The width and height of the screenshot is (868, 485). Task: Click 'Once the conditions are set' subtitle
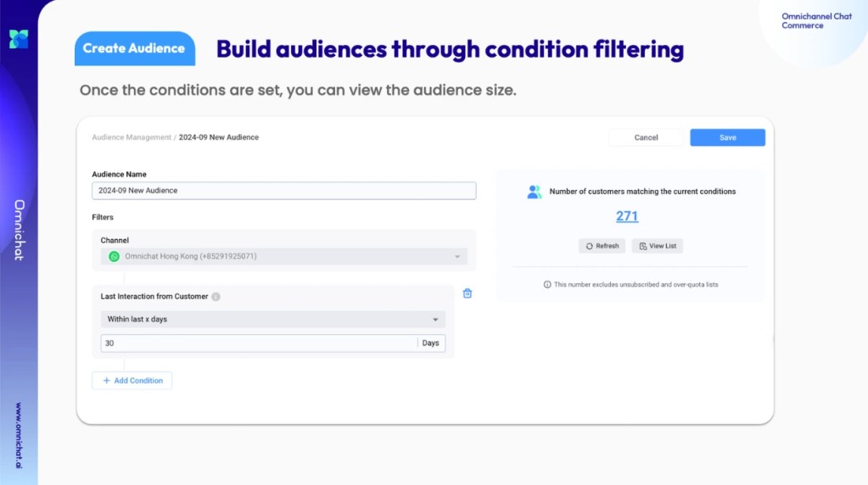point(298,90)
